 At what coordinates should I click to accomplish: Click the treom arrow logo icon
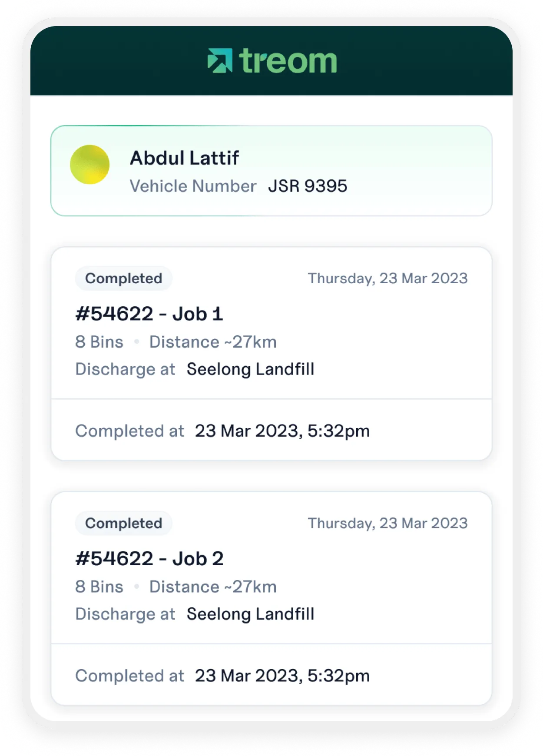click(220, 60)
